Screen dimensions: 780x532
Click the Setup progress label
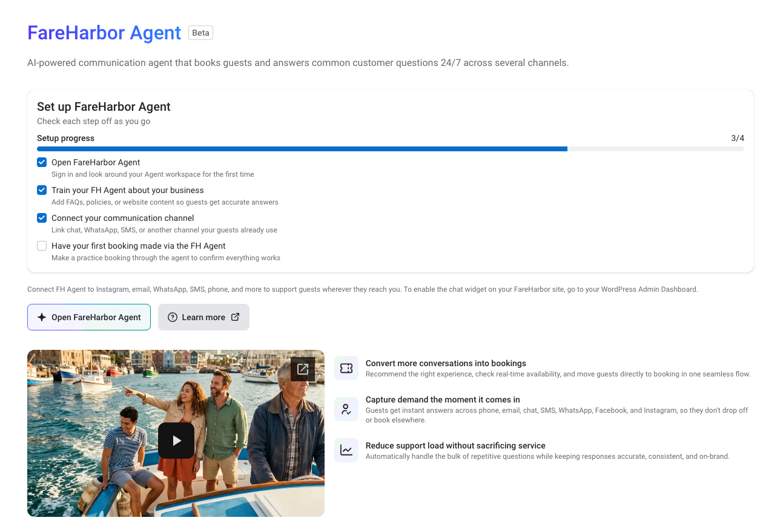pos(65,138)
